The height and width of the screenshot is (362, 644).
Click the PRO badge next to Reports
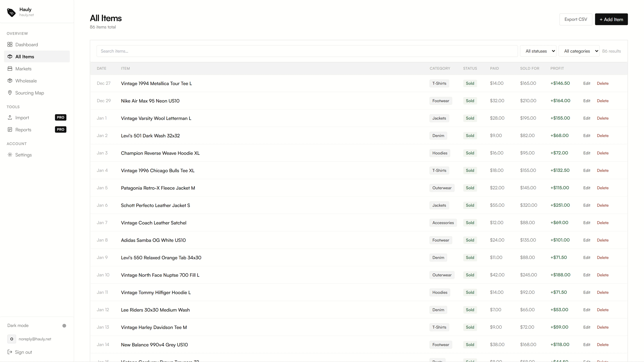click(60, 129)
